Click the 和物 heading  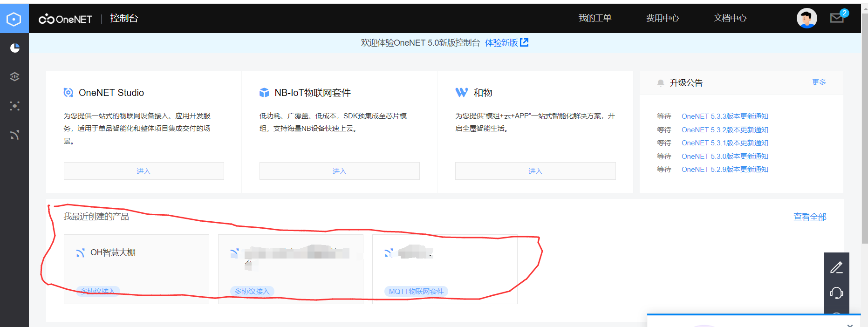[x=483, y=93]
